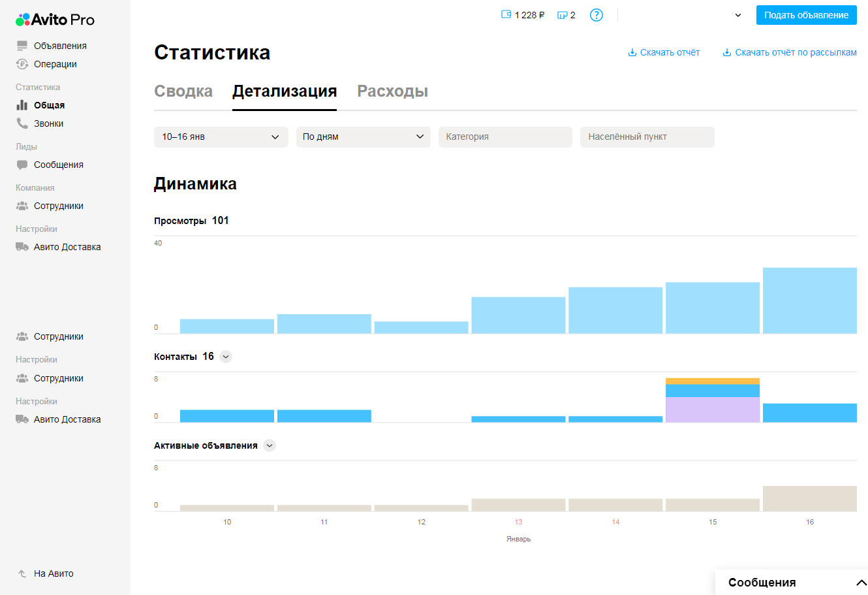Click the Активные объявления bar for 12 January
The width and height of the screenshot is (868, 595).
click(421, 508)
